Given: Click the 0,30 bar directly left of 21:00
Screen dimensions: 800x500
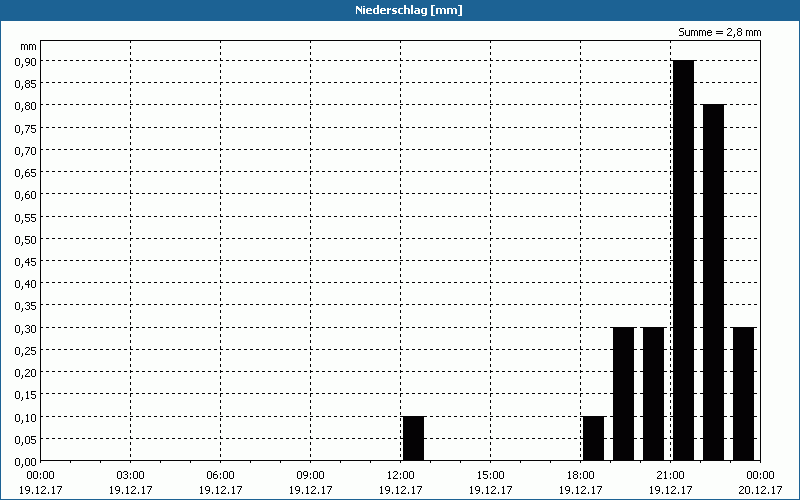Looking at the screenshot, I should point(654,394).
